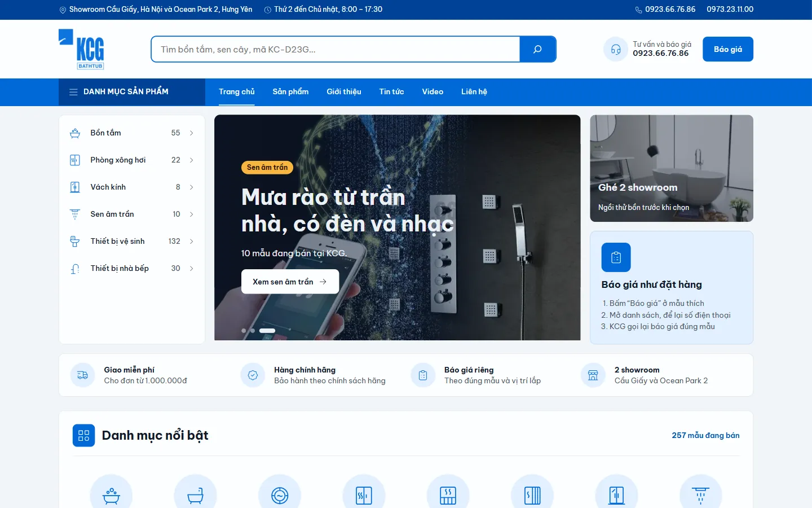This screenshot has height=508, width=812.
Task: Click the 0923.66.76.86 number in the top bar
Action: (670, 10)
